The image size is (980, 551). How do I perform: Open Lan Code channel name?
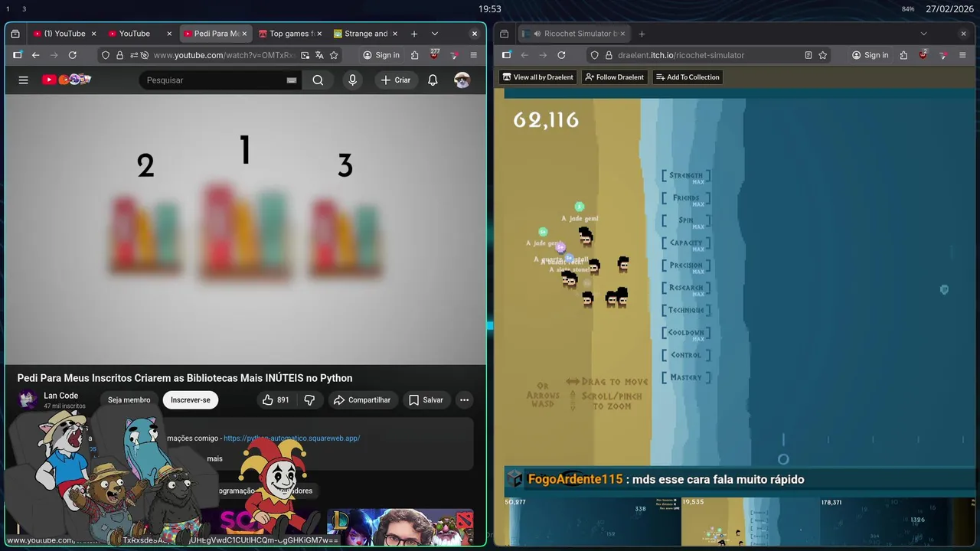(x=61, y=396)
